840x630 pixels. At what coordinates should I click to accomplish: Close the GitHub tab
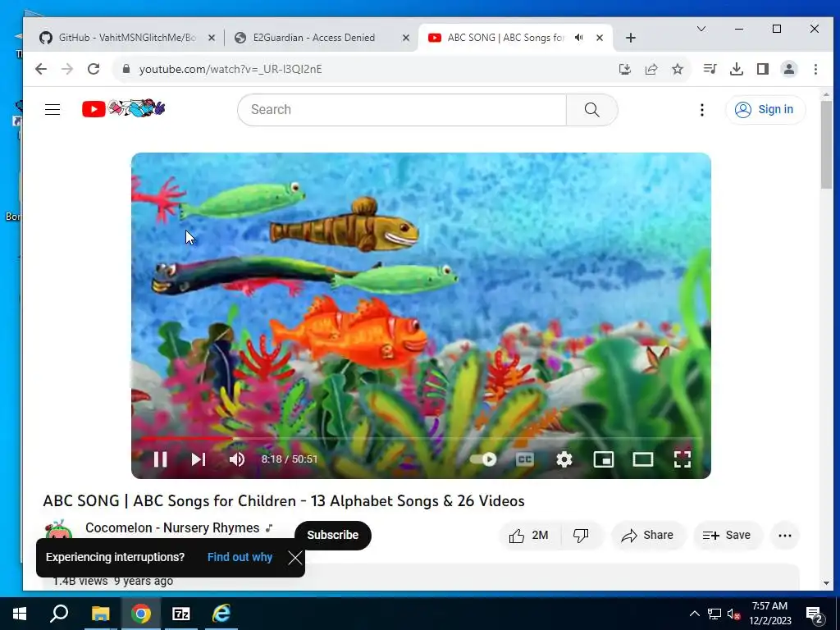pos(212,38)
